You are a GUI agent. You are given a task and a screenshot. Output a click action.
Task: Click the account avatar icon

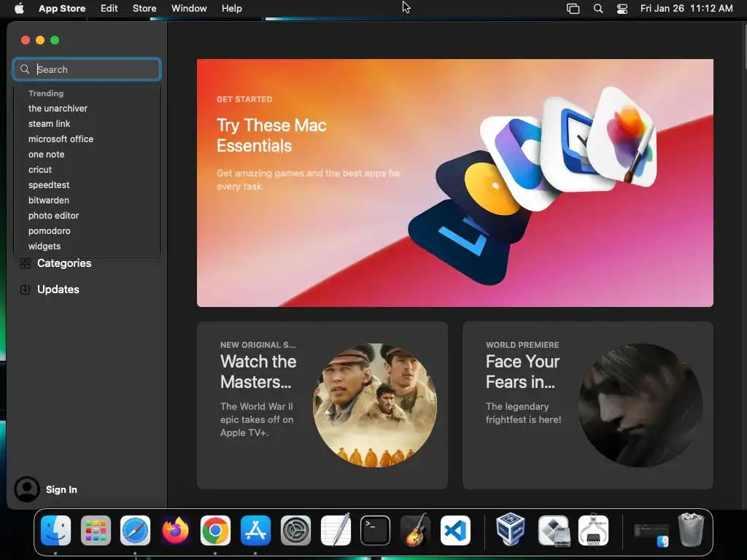(x=27, y=489)
